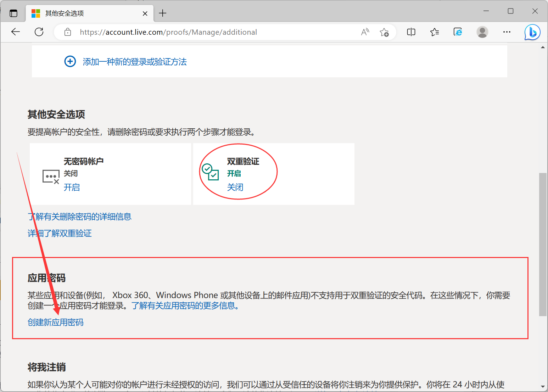Screen dimensions: 548x392
Task: Open the favorites list icon
Action: (435, 32)
